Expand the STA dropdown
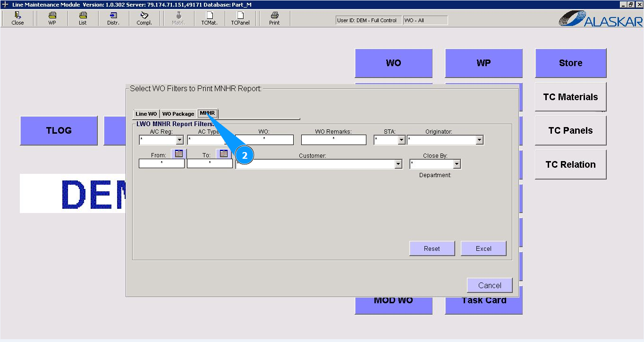 (402, 140)
